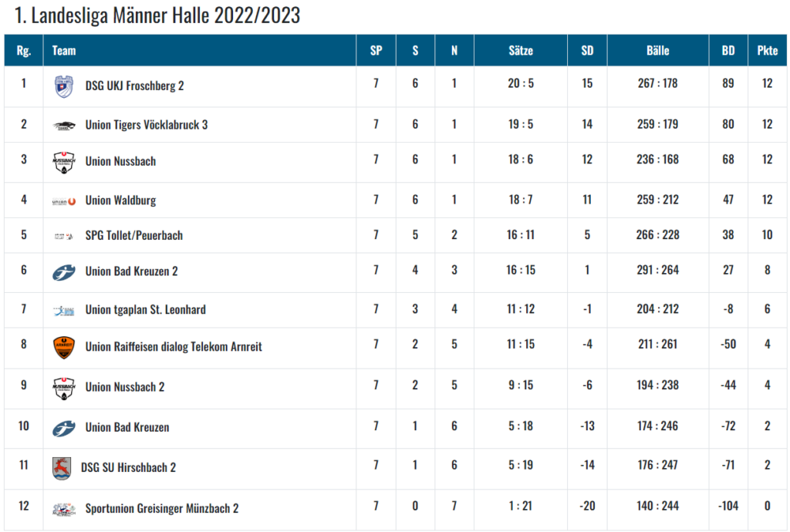This screenshot has width=790, height=532.
Task: Click the Bälle column header
Action: coord(657,50)
